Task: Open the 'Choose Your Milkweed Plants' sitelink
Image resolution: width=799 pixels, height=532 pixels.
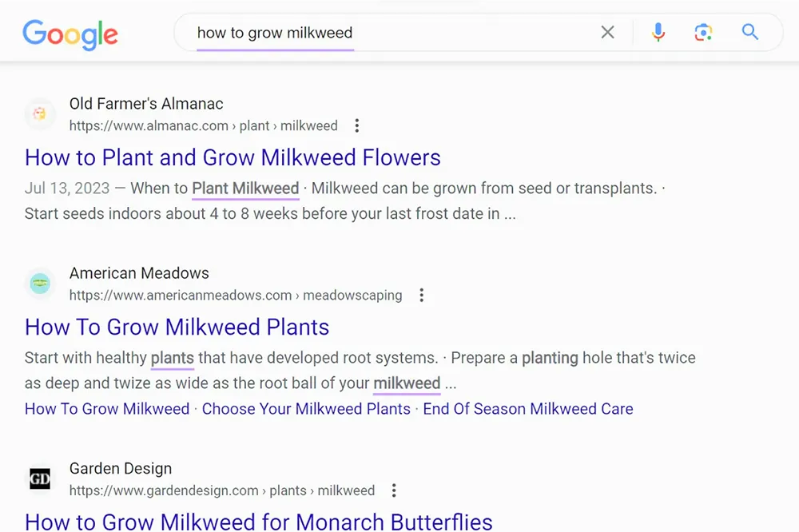Action: point(308,408)
